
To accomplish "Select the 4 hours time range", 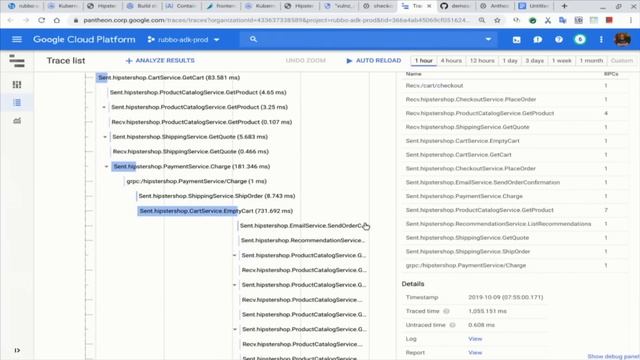I will point(451,60).
